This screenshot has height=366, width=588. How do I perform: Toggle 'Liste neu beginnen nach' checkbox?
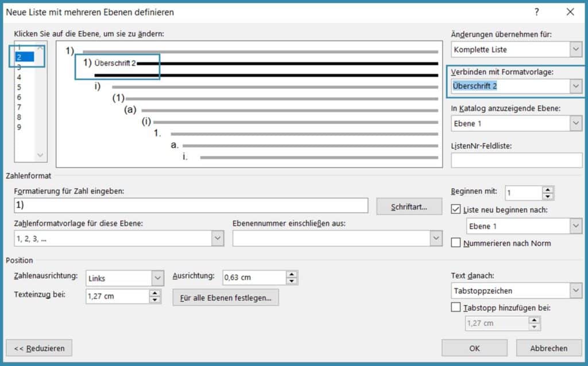pos(457,210)
